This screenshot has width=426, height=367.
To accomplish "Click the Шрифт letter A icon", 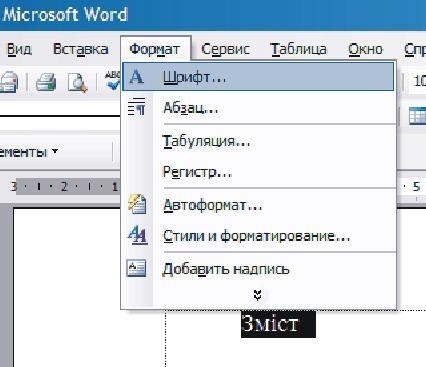I will 136,77.
